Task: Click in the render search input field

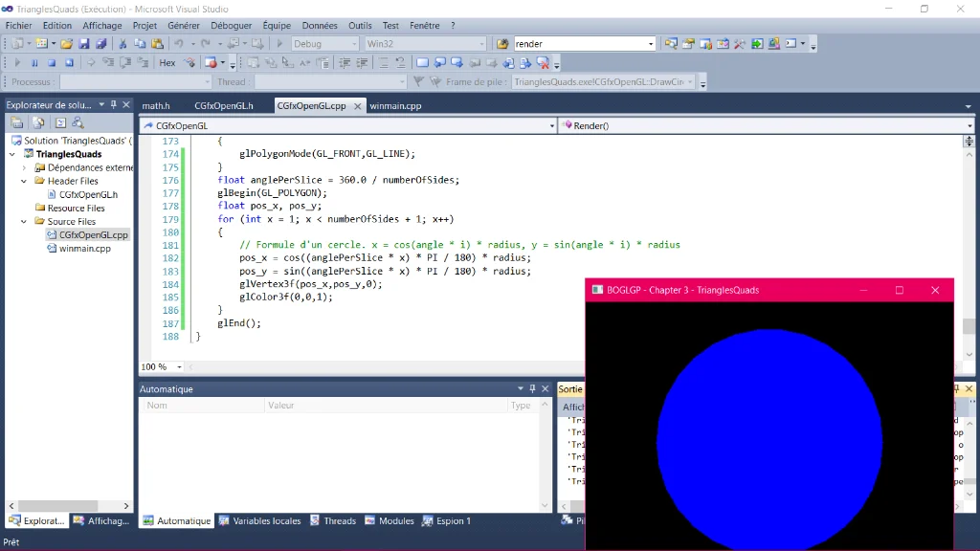Action: pos(579,44)
